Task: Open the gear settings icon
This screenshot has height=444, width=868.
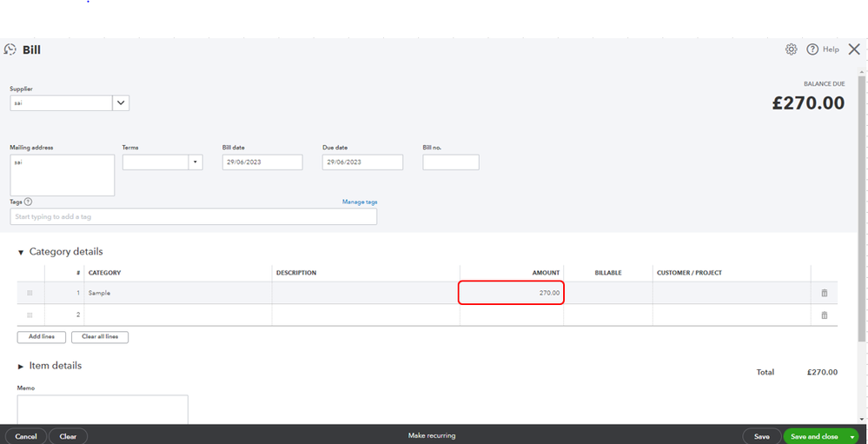Action: tap(791, 50)
